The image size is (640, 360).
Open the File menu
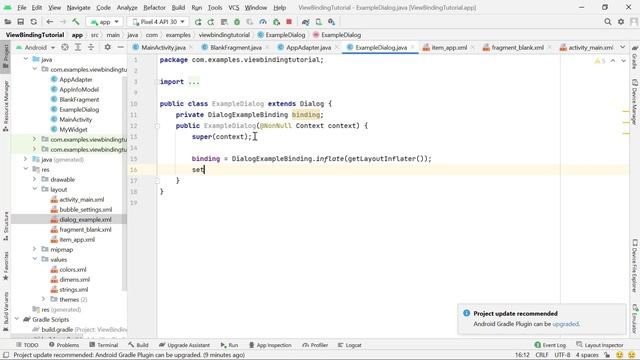click(22, 8)
